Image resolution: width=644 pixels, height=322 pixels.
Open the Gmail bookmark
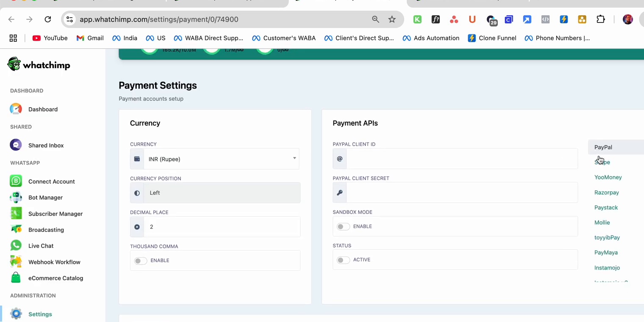point(90,38)
